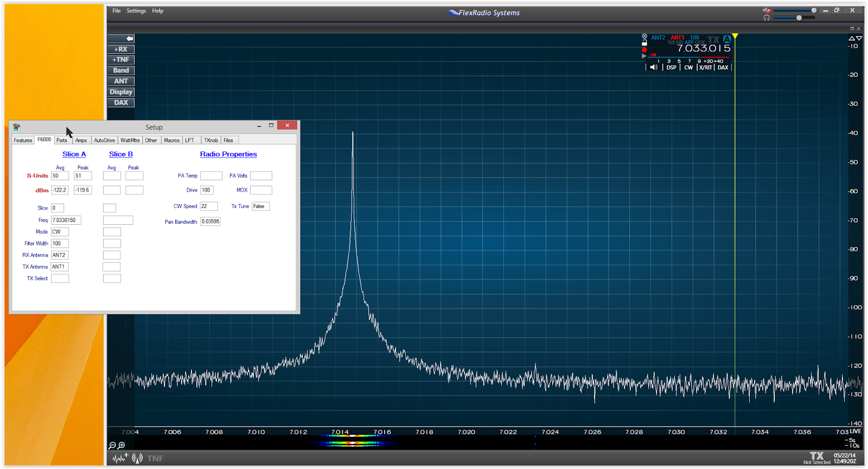Click the antenna tower icon in the bottom bar
The width and height of the screenshot is (868, 469).
(x=137, y=458)
